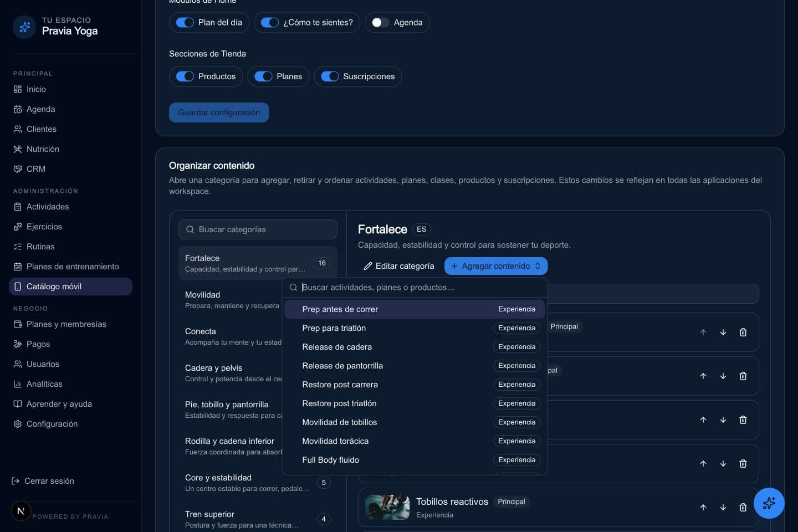Image resolution: width=798 pixels, height=532 pixels.
Task: Go to Planes y membresías
Action: tap(70, 324)
